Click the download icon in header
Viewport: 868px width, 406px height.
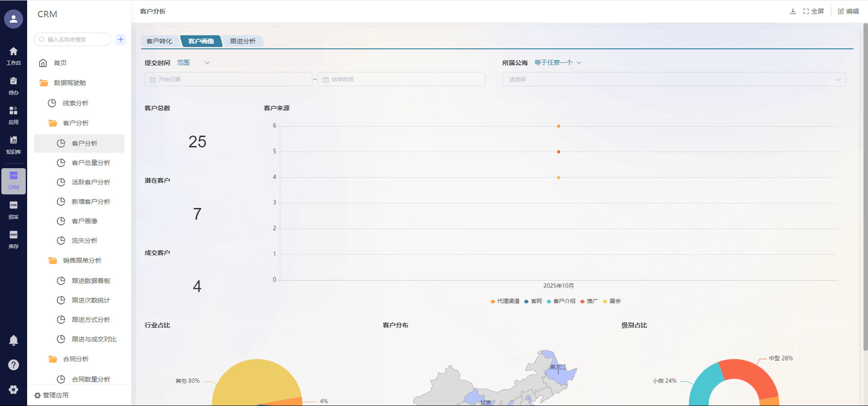point(793,11)
